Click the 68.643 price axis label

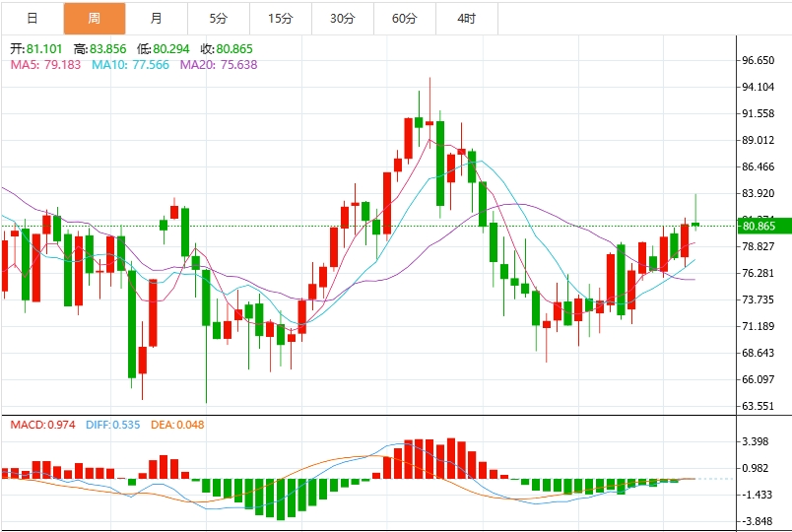point(758,353)
